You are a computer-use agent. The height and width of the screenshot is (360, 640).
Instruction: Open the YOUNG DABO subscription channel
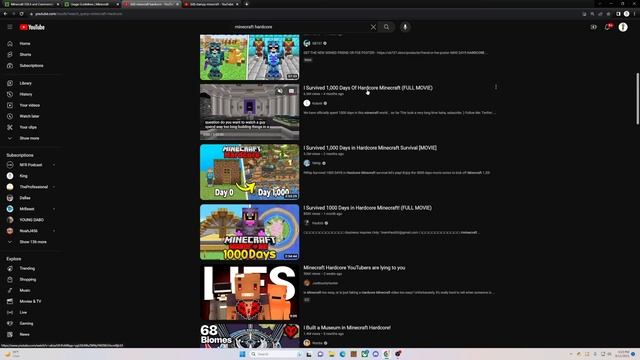click(31, 220)
